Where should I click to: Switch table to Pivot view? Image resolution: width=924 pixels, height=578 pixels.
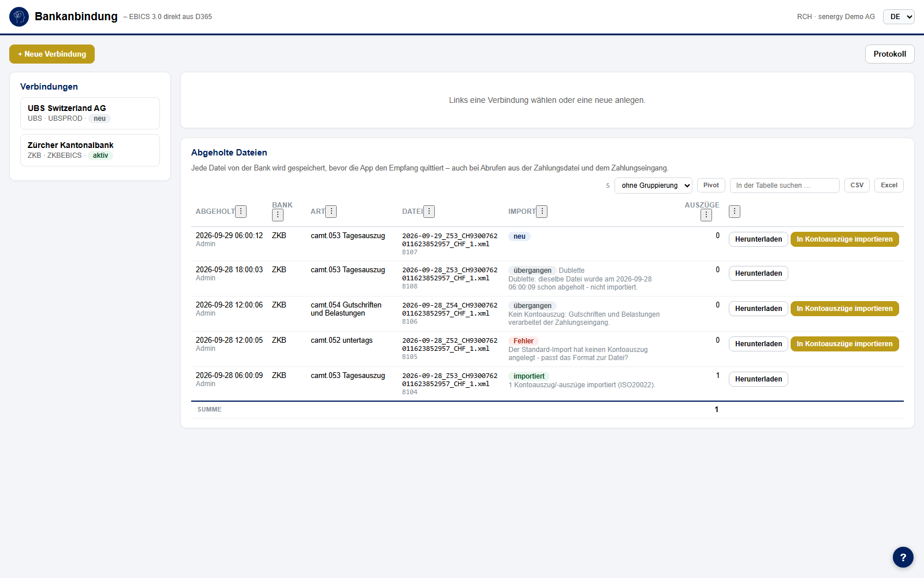(711, 186)
